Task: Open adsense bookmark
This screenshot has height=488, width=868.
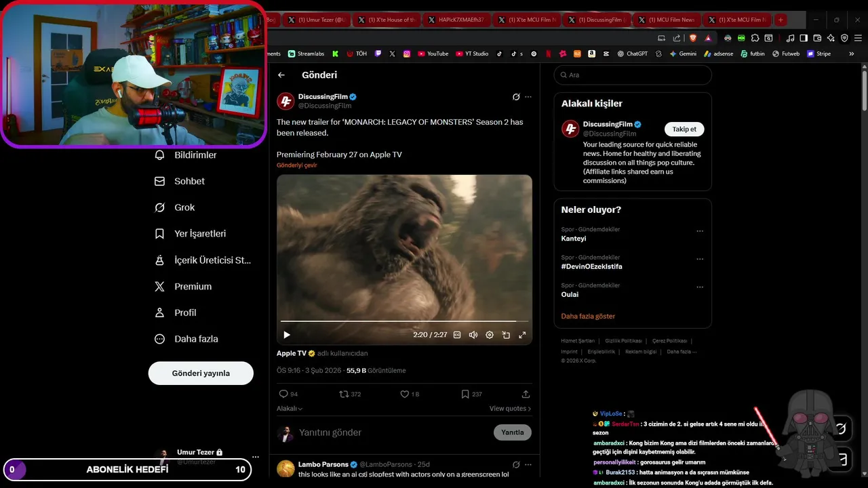Action: click(x=718, y=54)
